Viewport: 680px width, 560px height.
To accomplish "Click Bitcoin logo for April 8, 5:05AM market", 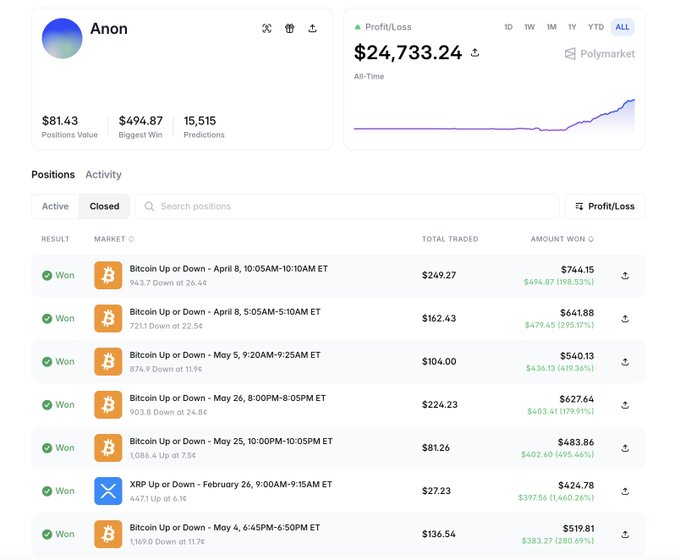I will pyautogui.click(x=108, y=318).
